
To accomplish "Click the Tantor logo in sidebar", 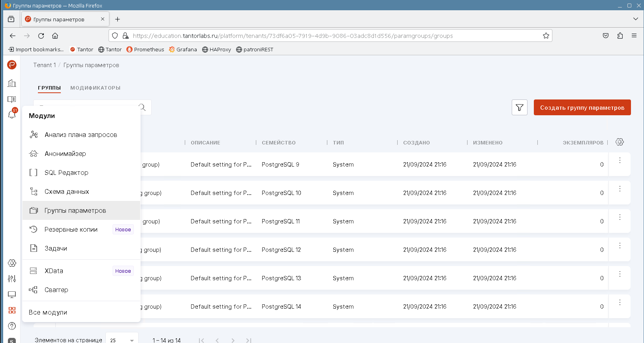I will coord(12,65).
